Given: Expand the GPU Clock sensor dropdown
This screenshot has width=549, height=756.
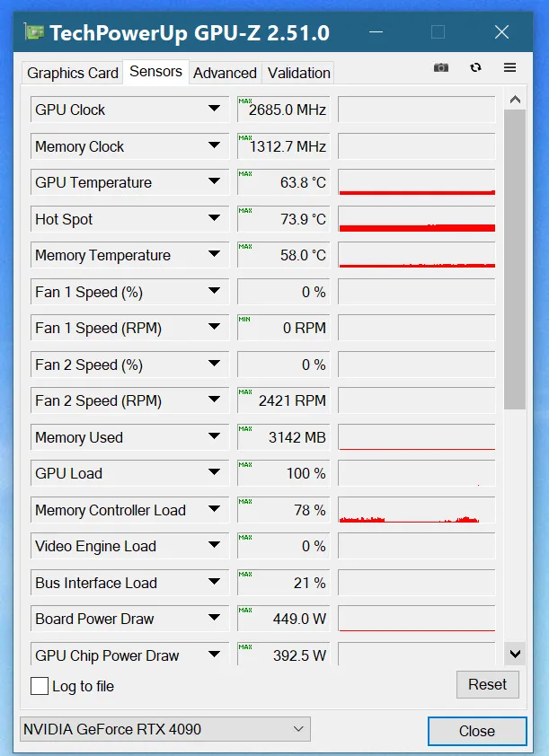Looking at the screenshot, I should pyautogui.click(x=214, y=110).
